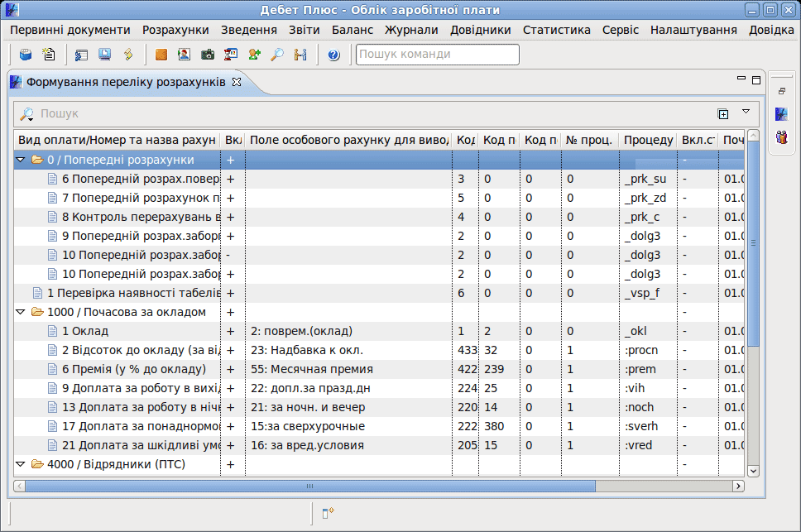Select row 8 Контроль перерахувань
This screenshot has height=532, width=801.
tap(379, 217)
